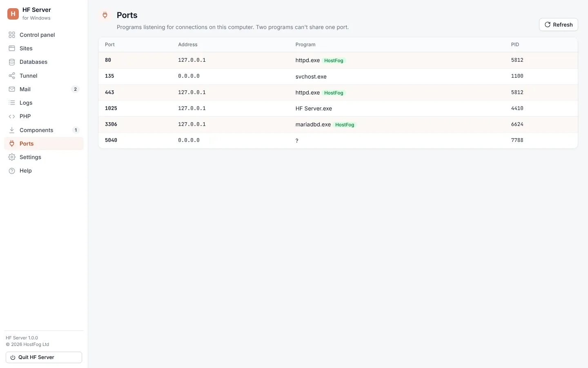Click the PHP code brackets icon

[x=12, y=116]
